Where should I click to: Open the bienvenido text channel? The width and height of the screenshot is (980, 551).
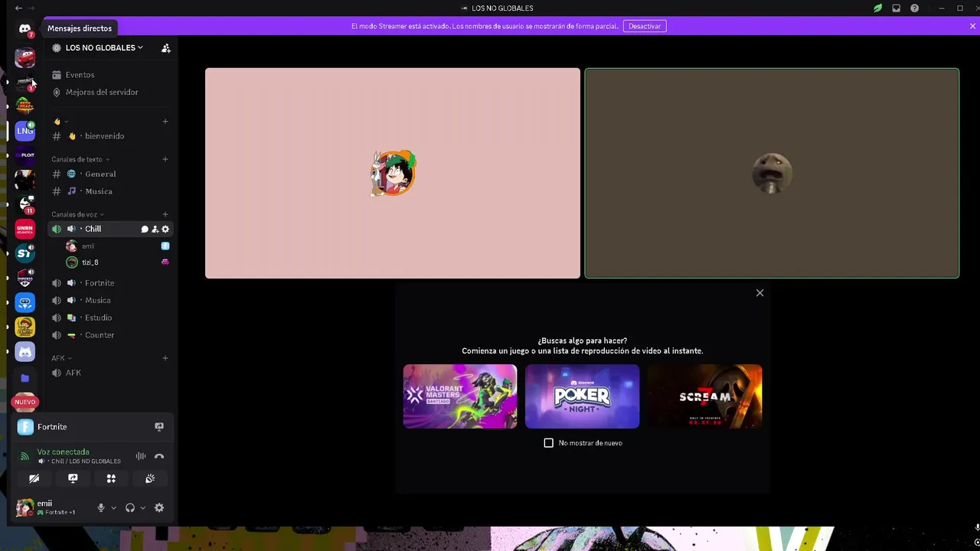tap(110, 136)
